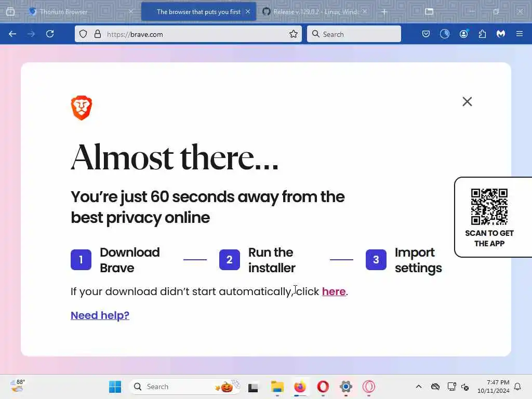Click the "Almost there..." heading

[x=175, y=157]
